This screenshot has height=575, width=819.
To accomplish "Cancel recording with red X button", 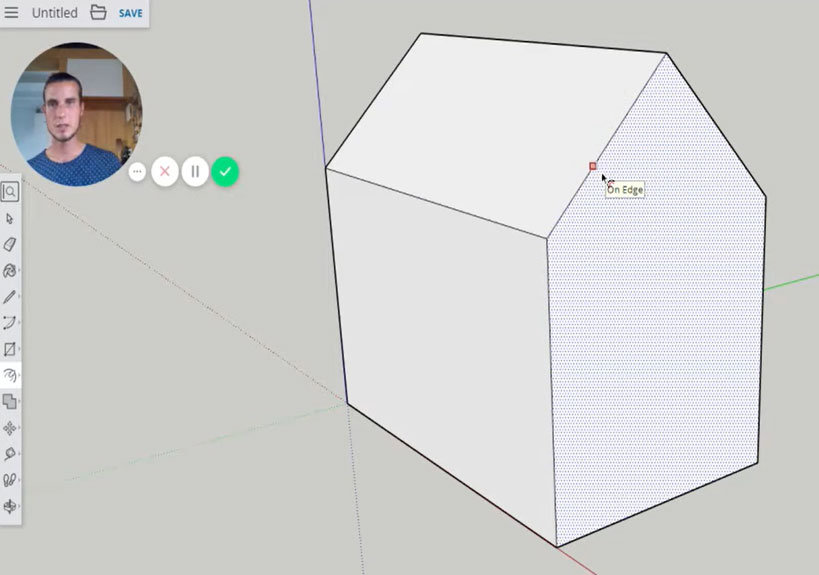I will point(165,172).
